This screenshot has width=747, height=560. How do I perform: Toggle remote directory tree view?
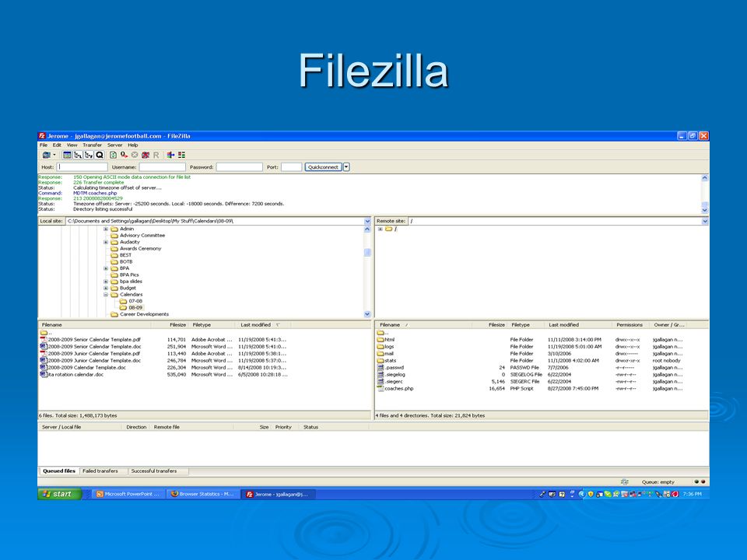(89, 155)
